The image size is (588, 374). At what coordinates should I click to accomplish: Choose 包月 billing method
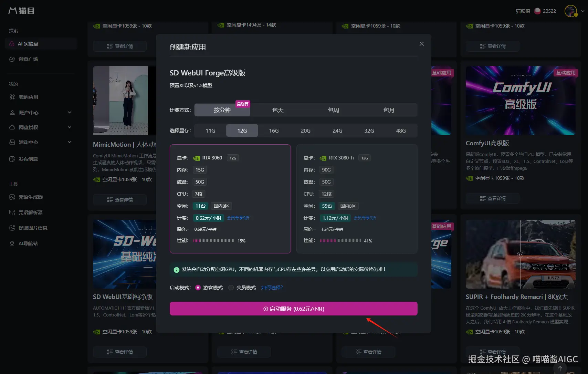tap(389, 110)
